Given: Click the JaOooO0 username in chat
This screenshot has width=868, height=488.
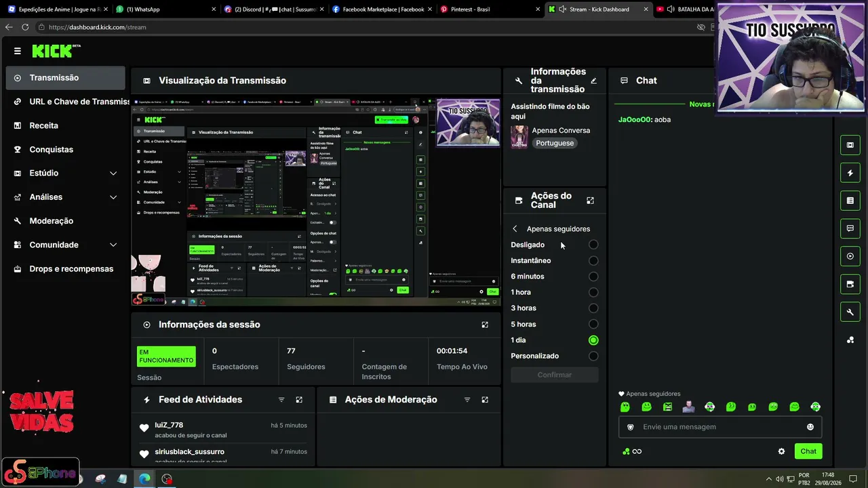Looking at the screenshot, I should pos(635,119).
